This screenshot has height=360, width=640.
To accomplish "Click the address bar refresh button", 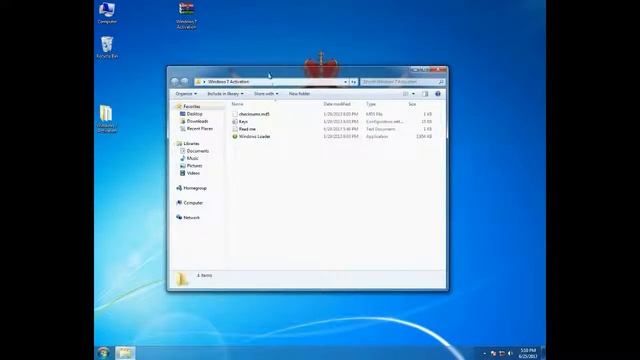I will [353, 82].
